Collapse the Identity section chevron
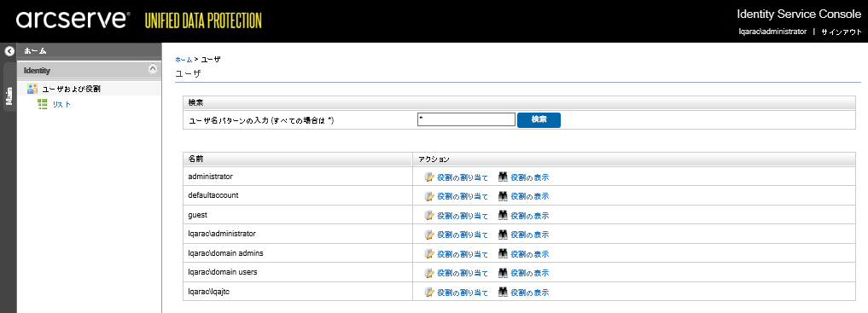Viewport: 868px width, 313px height. tap(153, 69)
